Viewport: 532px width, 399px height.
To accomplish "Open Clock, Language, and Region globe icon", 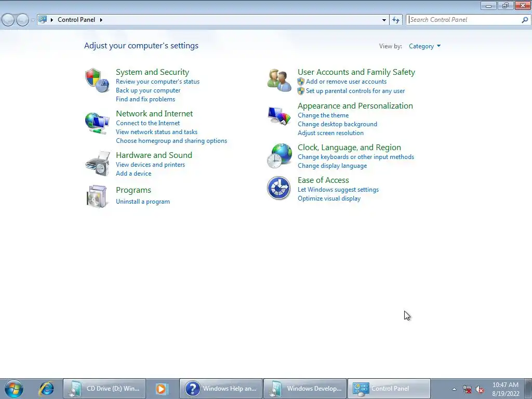I will click(279, 156).
